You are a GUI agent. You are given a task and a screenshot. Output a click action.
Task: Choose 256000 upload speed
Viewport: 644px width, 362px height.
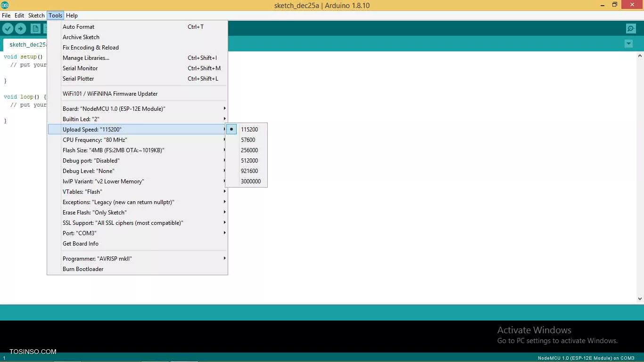247,150
